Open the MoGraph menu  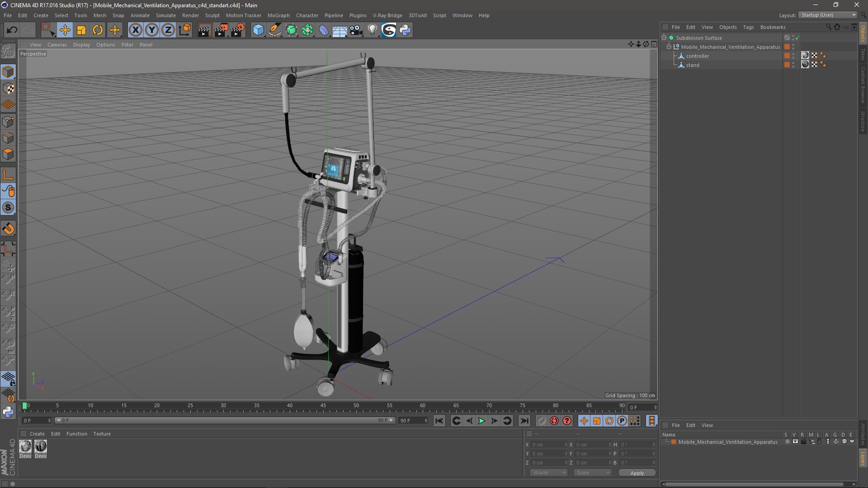pyautogui.click(x=278, y=15)
